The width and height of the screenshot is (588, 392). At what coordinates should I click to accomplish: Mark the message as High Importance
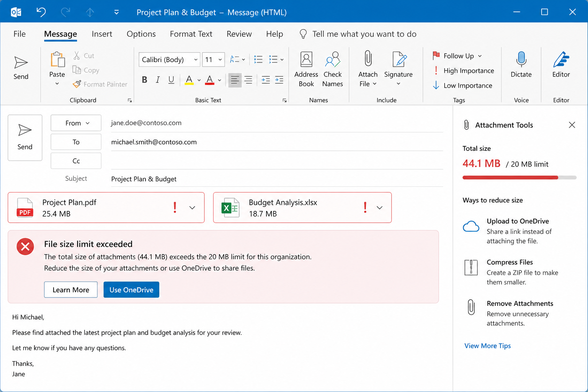point(463,71)
